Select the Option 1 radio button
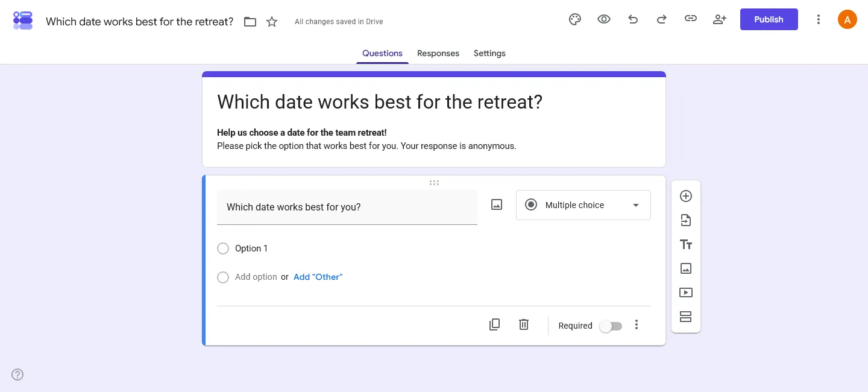 coord(223,248)
